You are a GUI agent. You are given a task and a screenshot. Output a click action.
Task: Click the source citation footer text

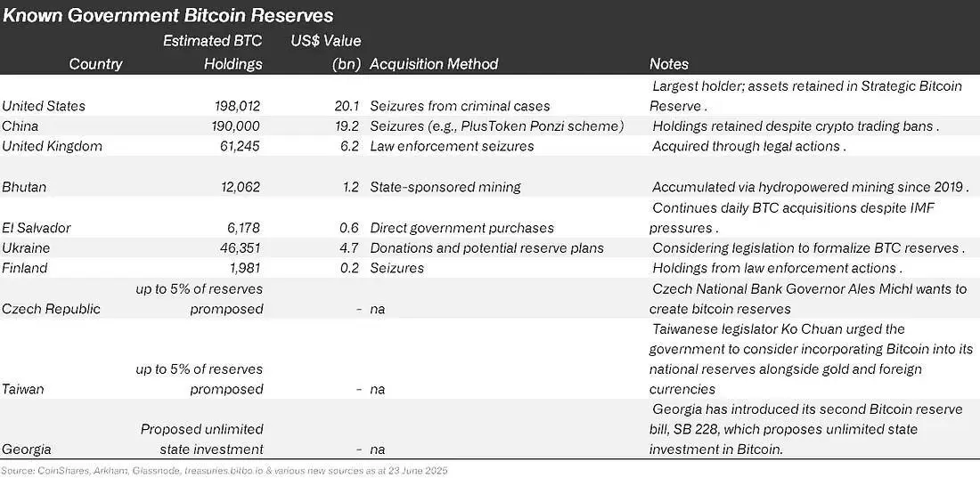[225, 469]
